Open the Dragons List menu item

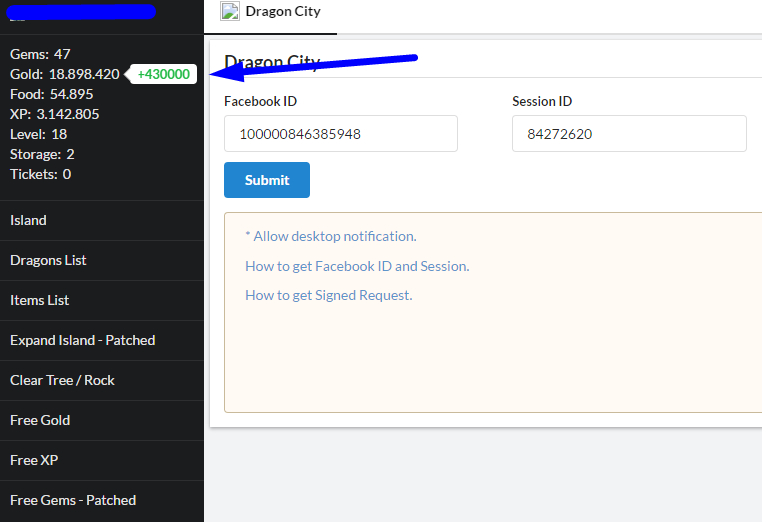point(102,261)
